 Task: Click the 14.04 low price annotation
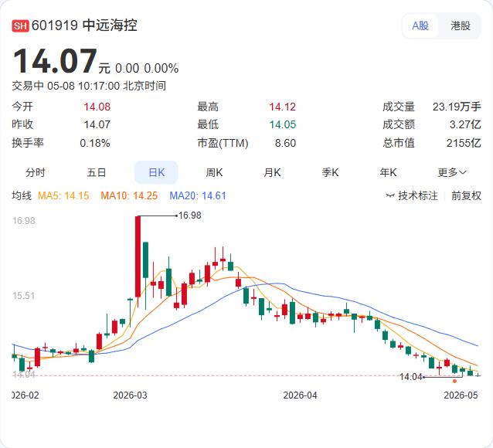[x=410, y=376]
